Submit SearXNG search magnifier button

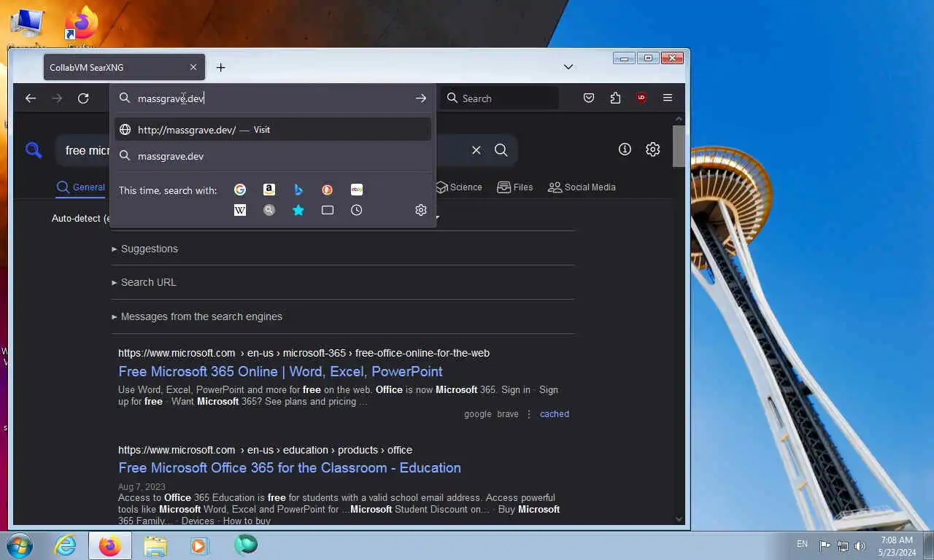501,149
